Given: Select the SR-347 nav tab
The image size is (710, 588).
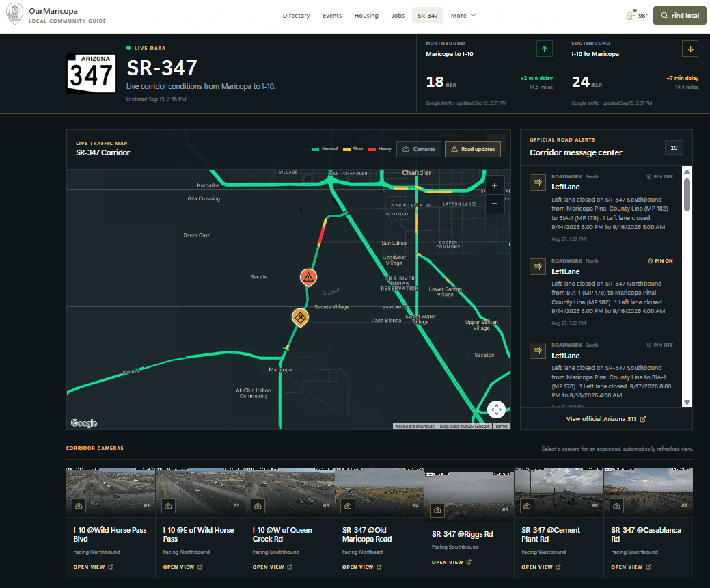Looking at the screenshot, I should (x=428, y=16).
